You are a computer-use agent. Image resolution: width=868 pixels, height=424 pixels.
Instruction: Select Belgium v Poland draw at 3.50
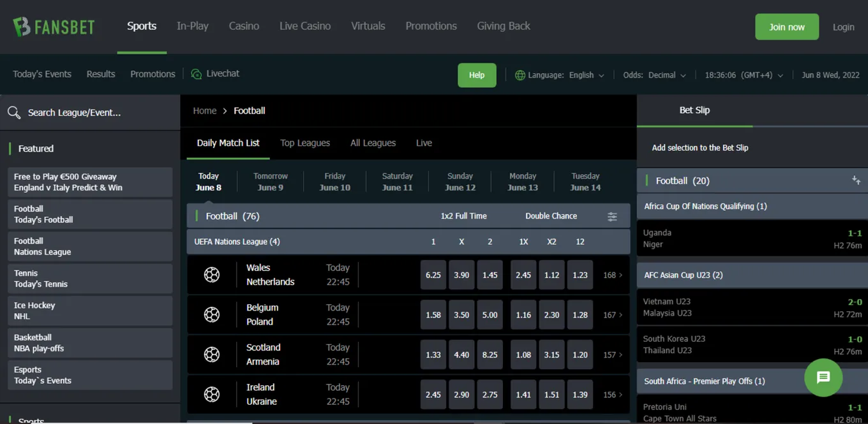(x=461, y=315)
